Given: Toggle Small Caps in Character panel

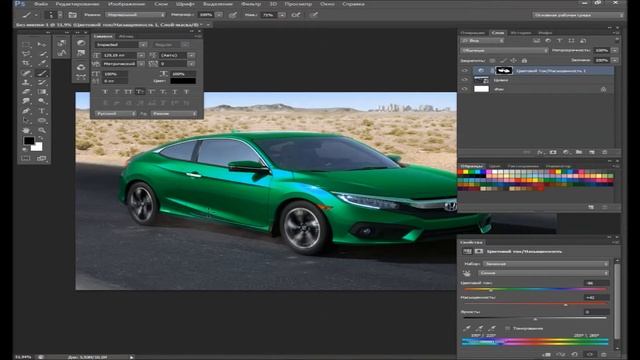Looking at the screenshot, I should click(x=140, y=92).
